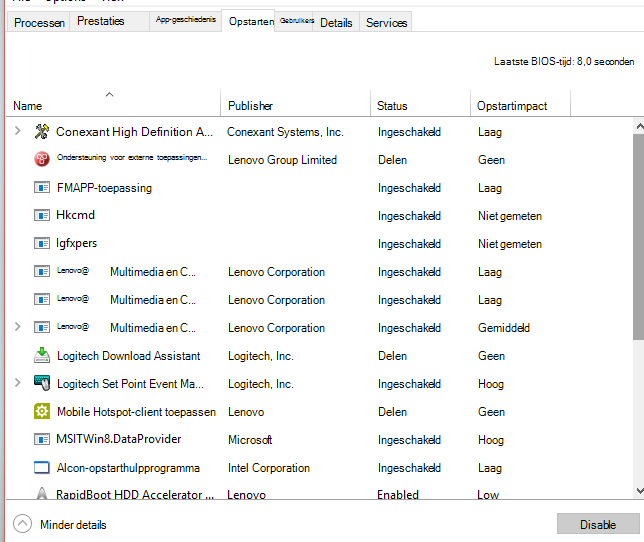Viewport: 644px width, 542px height.
Task: Click Ingeschakeld status of Conexant entry
Action: pos(409,132)
